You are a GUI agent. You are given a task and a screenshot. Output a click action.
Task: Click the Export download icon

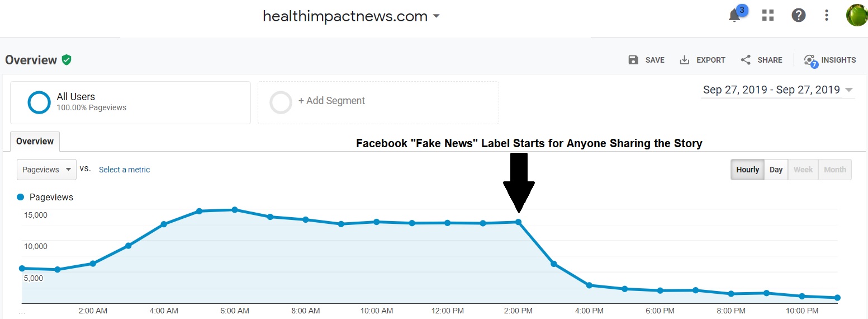click(685, 60)
